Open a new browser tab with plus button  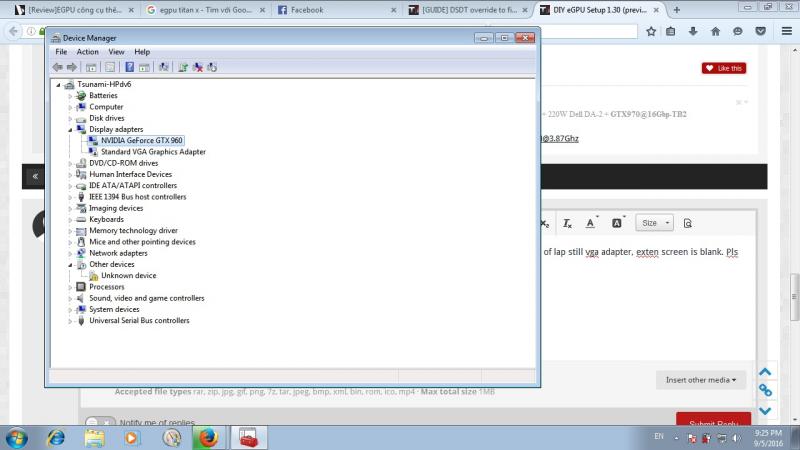677,10
